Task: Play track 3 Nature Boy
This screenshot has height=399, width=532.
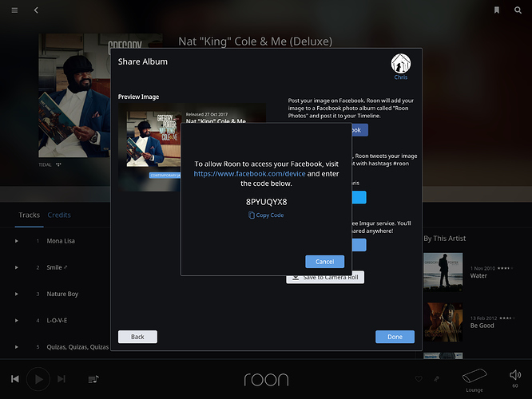Action: pos(16,294)
